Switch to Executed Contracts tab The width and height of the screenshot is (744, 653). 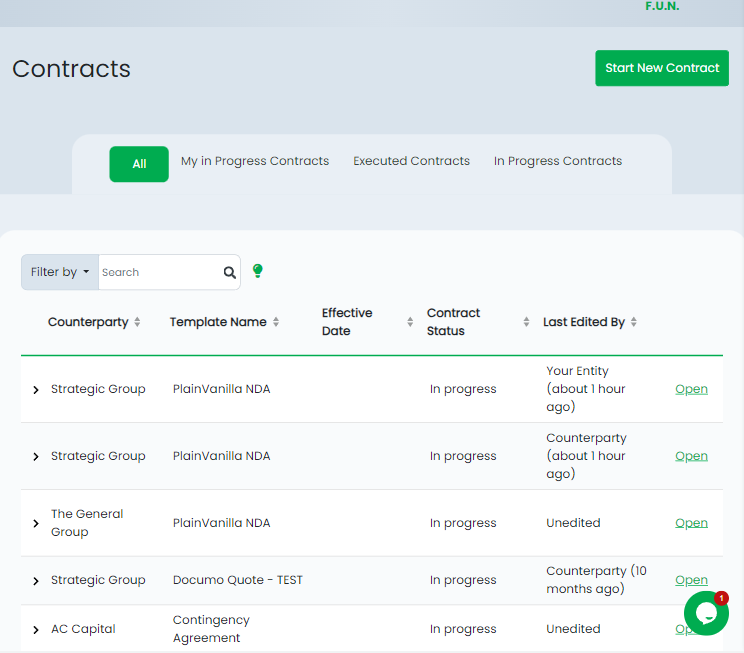point(411,161)
